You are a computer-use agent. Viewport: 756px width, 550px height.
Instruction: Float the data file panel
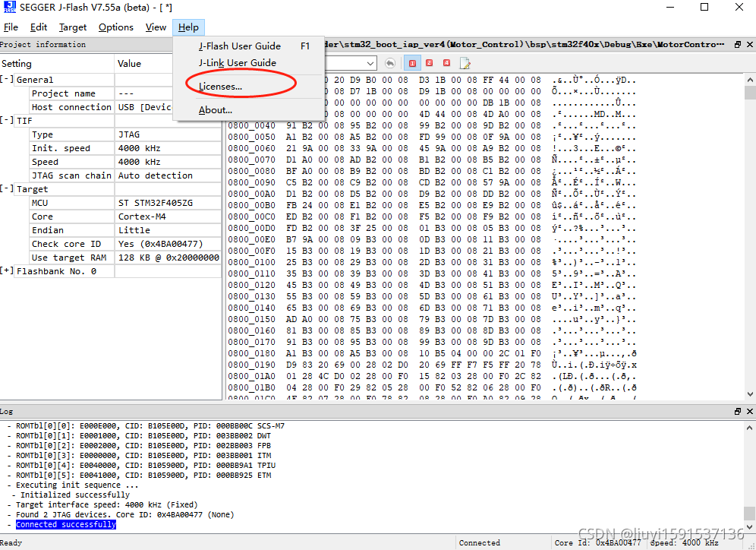(x=737, y=44)
